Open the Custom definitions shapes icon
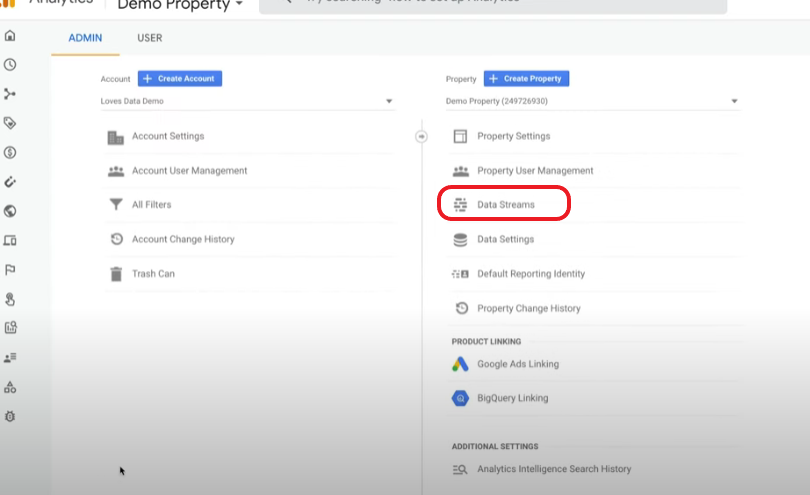Viewport: 810px width, 495px height. 10,387
